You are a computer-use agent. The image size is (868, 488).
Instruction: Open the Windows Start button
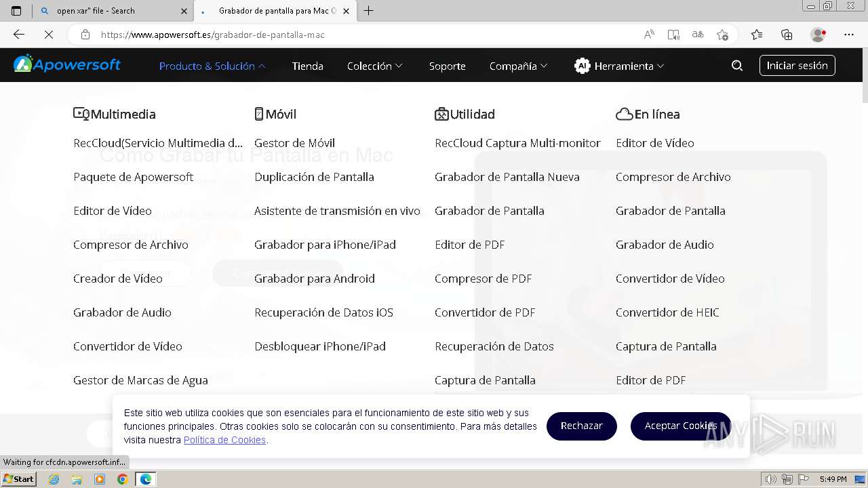(18, 479)
